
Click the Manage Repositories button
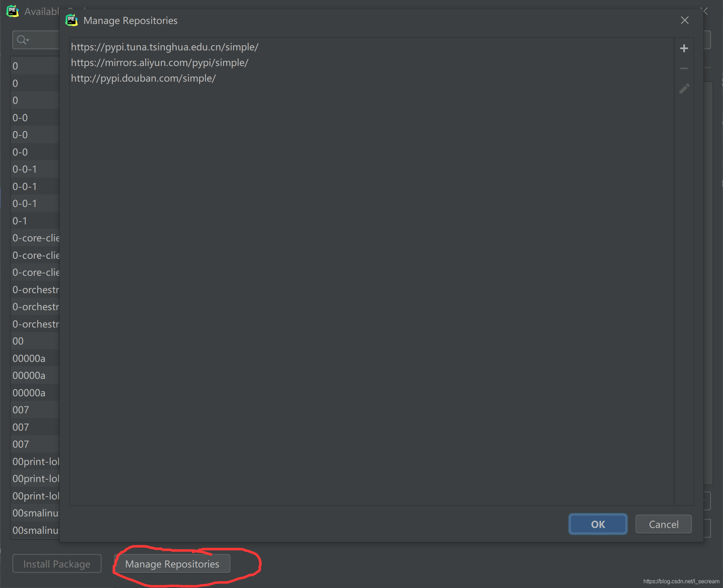[x=172, y=564]
